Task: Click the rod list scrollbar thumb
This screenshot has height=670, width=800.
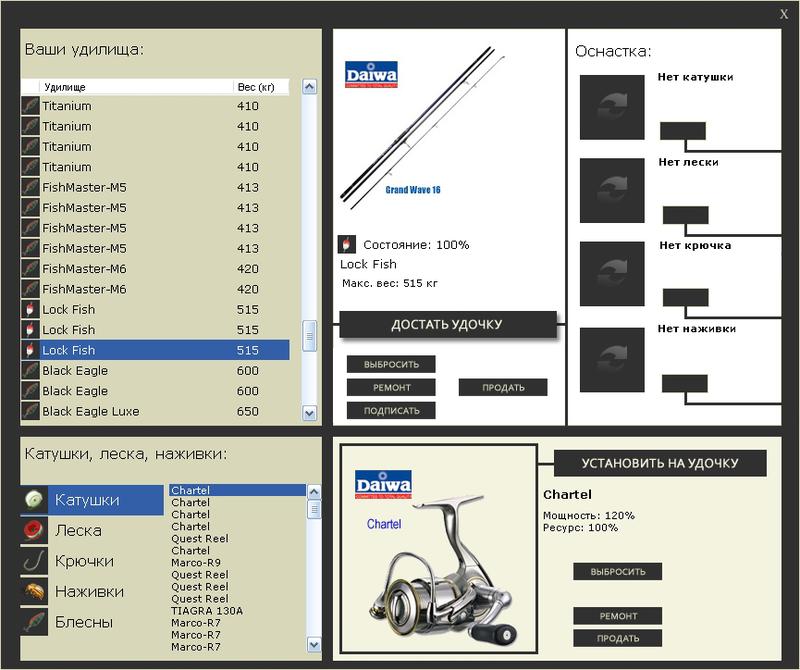Action: pos(309,336)
